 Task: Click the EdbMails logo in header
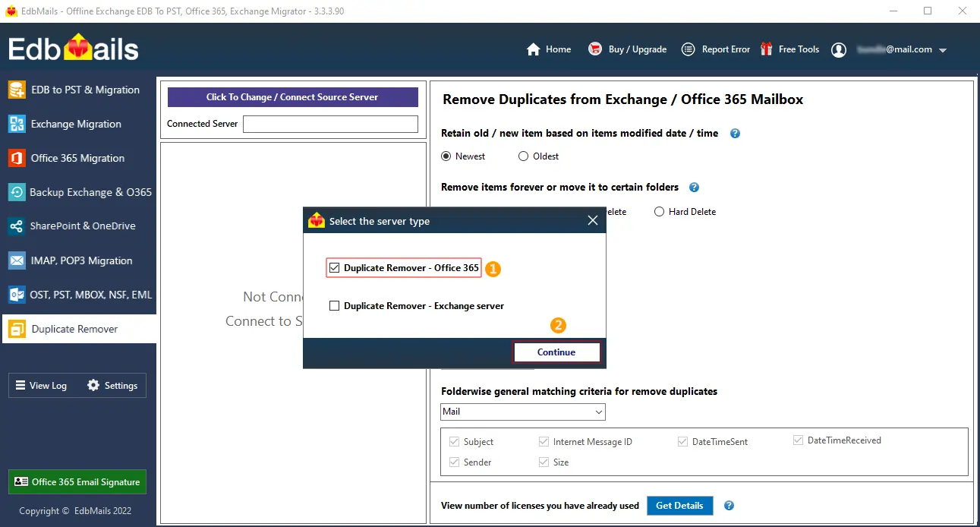click(74, 49)
